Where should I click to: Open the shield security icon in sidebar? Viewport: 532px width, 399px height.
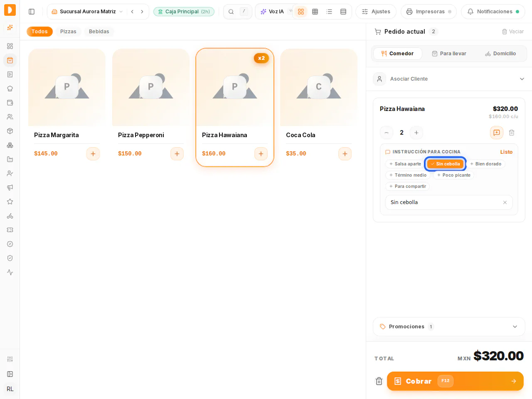(x=10, y=258)
